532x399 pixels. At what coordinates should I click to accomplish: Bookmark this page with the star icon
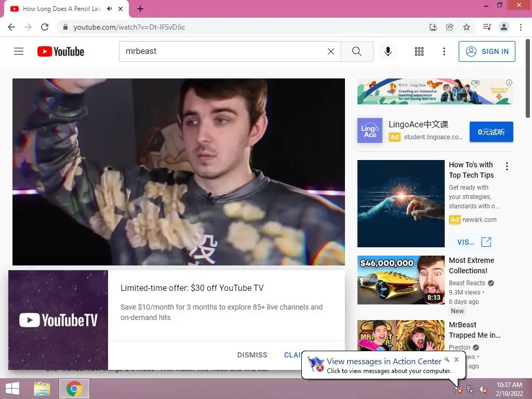(x=467, y=27)
